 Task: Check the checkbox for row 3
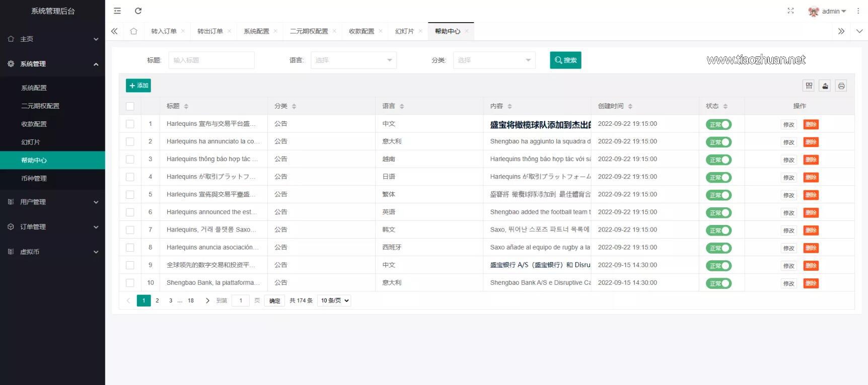(130, 159)
